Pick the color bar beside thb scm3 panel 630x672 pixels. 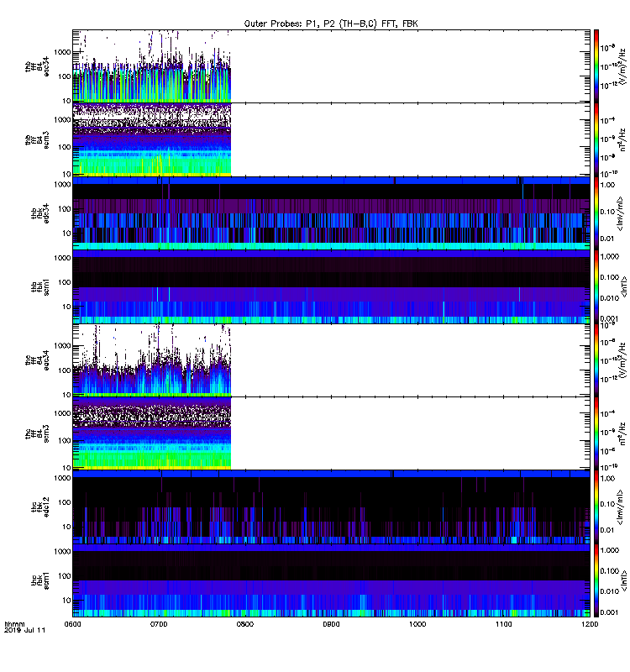click(x=596, y=139)
